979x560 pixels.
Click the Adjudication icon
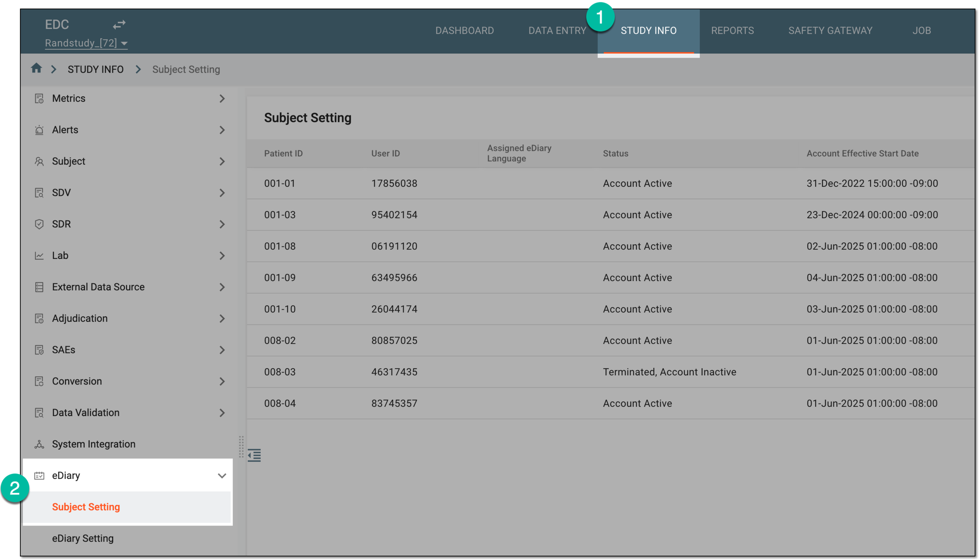(x=39, y=318)
